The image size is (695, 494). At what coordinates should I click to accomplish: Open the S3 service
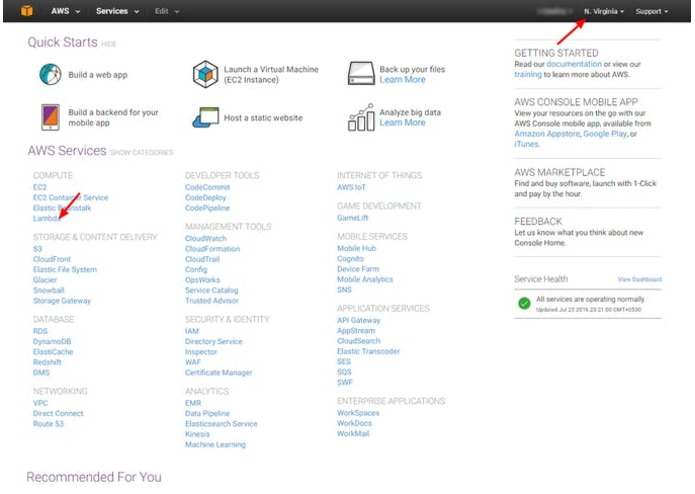pos(38,249)
